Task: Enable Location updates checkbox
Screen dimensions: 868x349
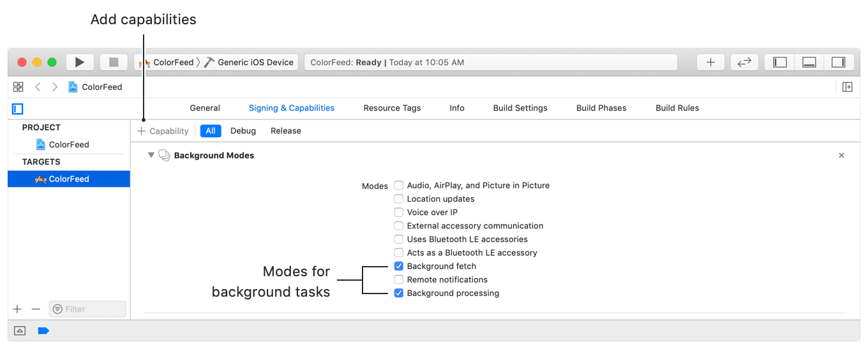Action: (x=399, y=199)
